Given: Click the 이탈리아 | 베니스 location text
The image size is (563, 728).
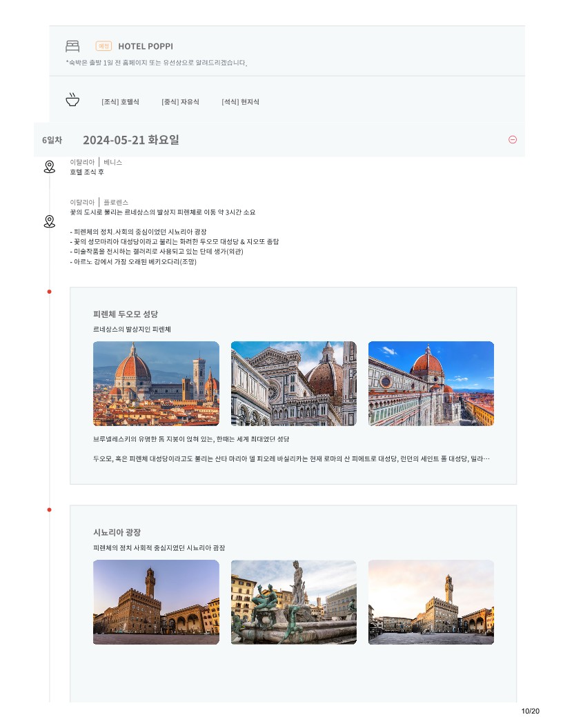Looking at the screenshot, I should [x=96, y=162].
